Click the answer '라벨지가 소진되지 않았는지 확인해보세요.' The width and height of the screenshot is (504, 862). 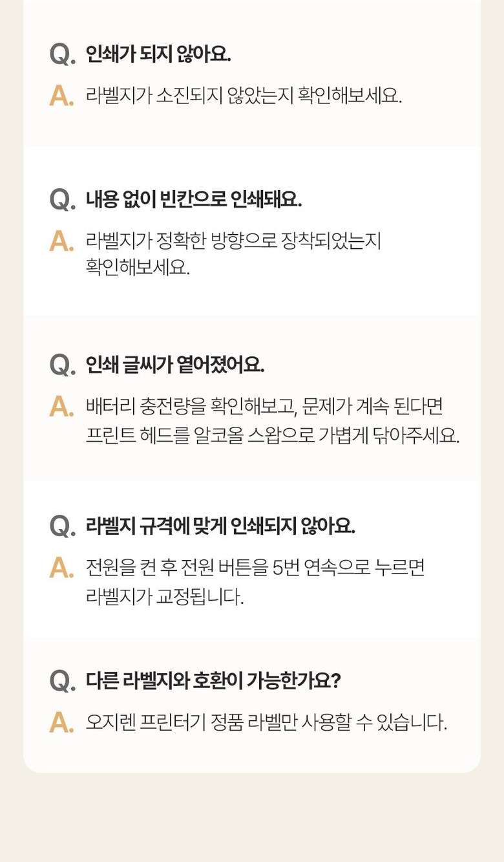point(244,96)
